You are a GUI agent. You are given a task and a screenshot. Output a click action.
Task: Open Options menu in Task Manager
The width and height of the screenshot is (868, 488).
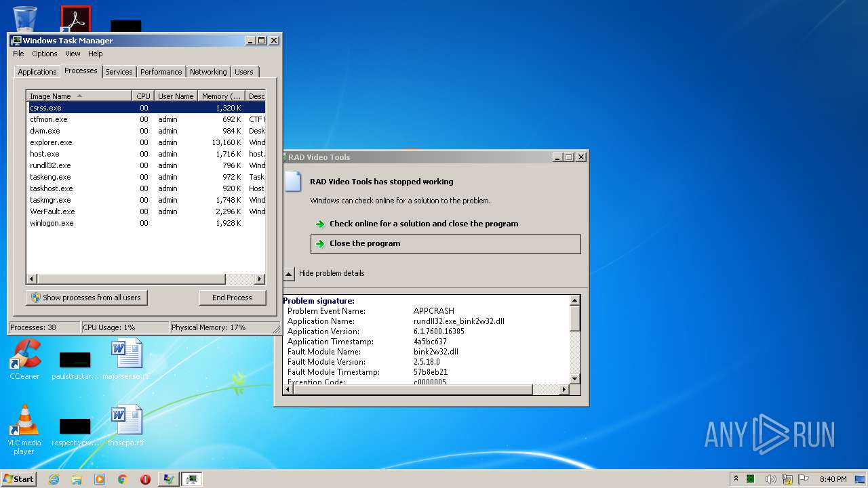[x=45, y=54]
